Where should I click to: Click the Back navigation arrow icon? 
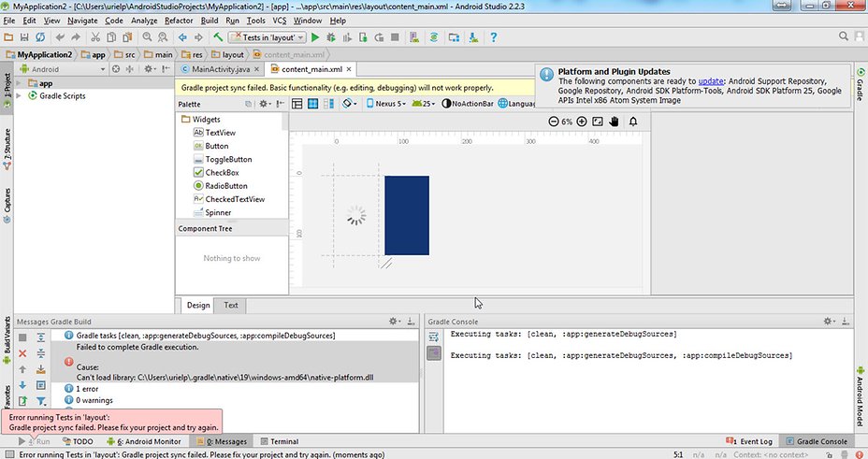(x=182, y=37)
